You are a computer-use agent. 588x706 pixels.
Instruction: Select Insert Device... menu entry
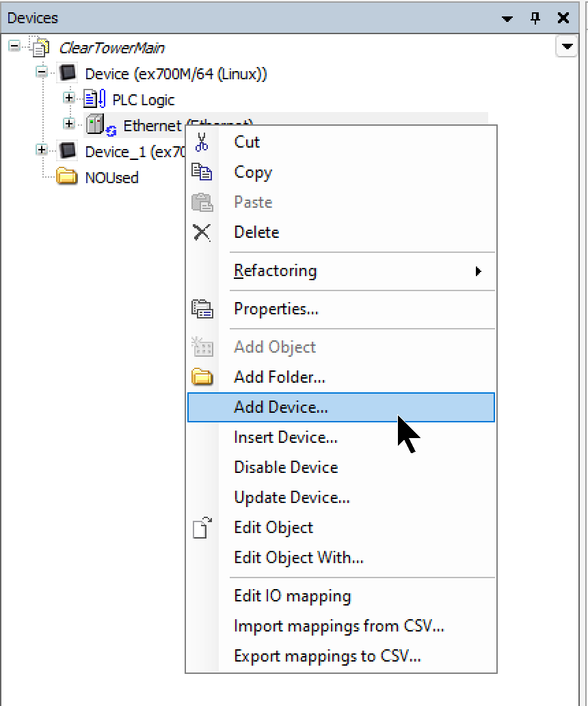click(285, 437)
